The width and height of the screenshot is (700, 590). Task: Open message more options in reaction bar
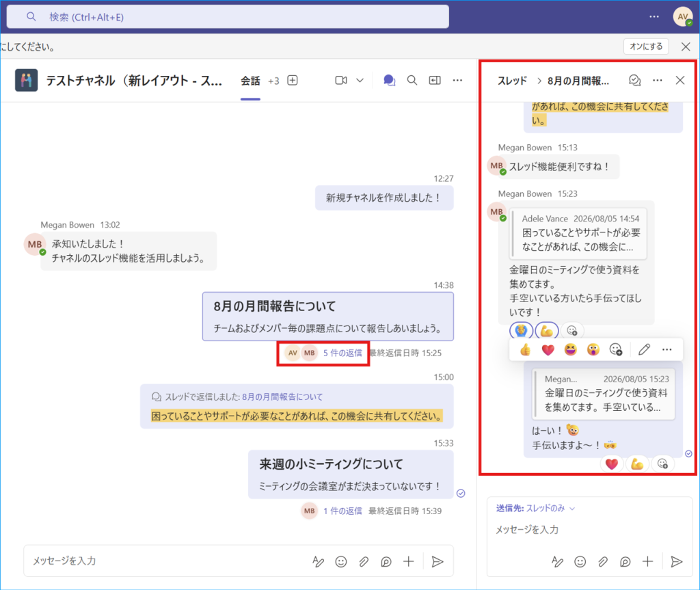coord(667,350)
